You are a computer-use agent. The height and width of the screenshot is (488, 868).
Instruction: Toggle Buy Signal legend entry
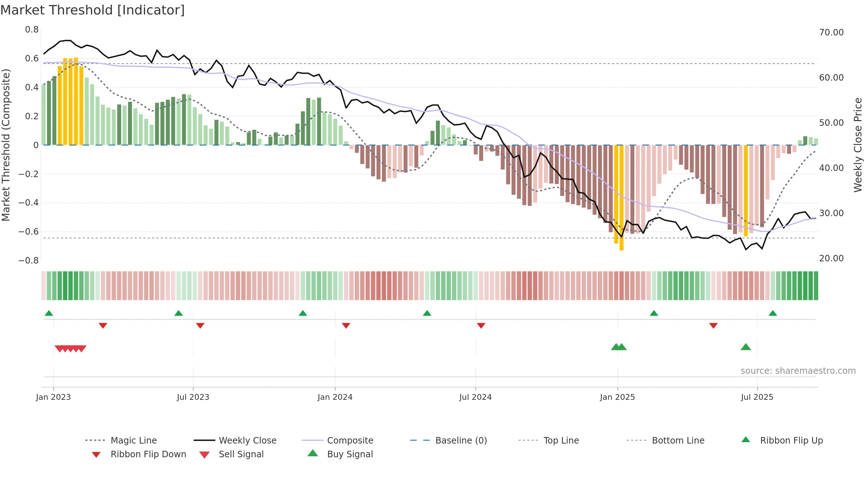pos(340,454)
